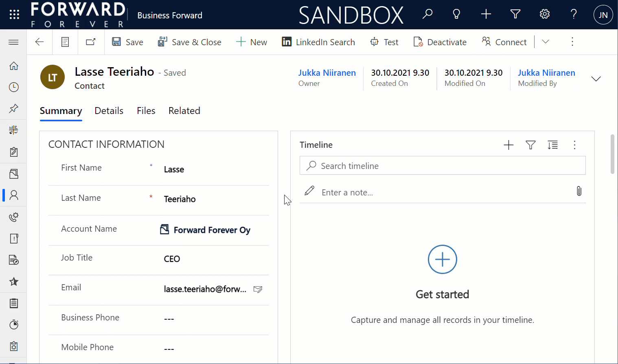Open Contacts person icon in sidebar
The height and width of the screenshot is (364, 618).
(x=14, y=195)
